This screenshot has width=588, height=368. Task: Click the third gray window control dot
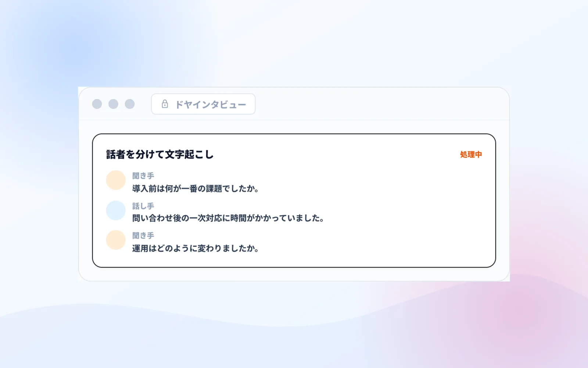click(130, 104)
